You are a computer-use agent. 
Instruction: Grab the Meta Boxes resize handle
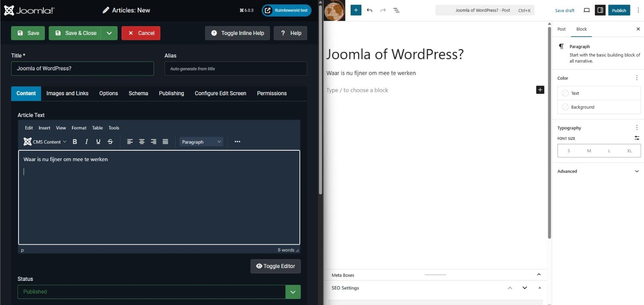[436, 274]
